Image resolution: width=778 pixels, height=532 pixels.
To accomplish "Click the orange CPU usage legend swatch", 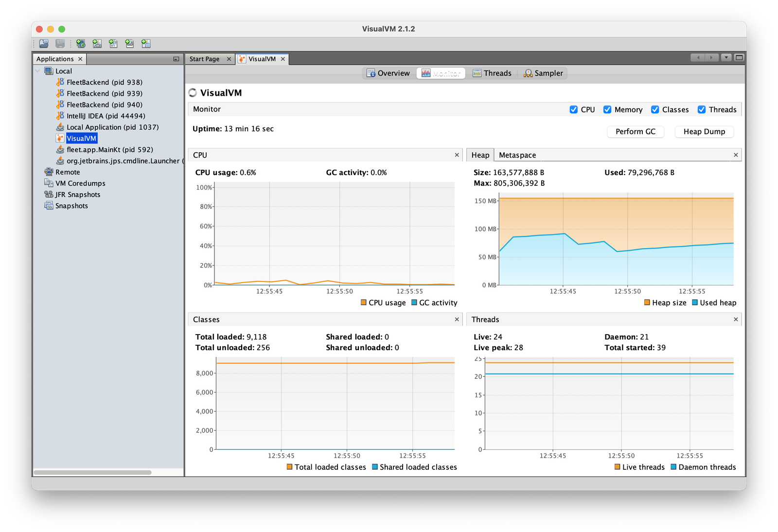I will [364, 302].
